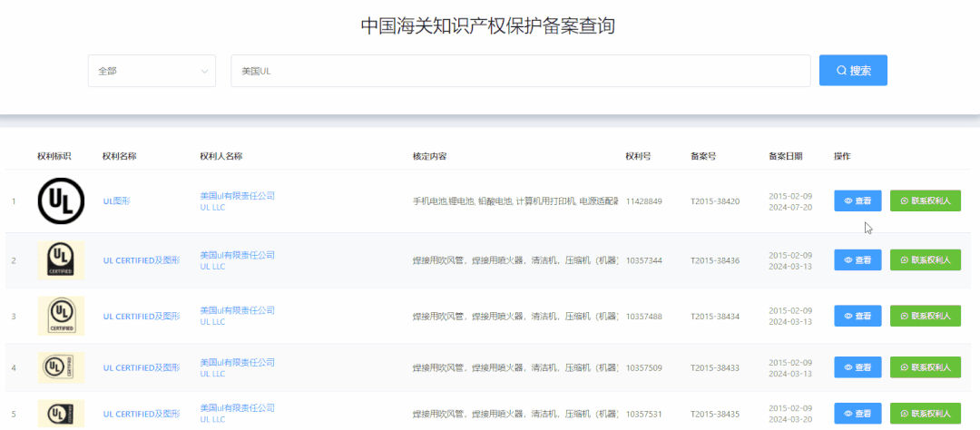
Task: Select record number T2015-38420
Action: [715, 201]
